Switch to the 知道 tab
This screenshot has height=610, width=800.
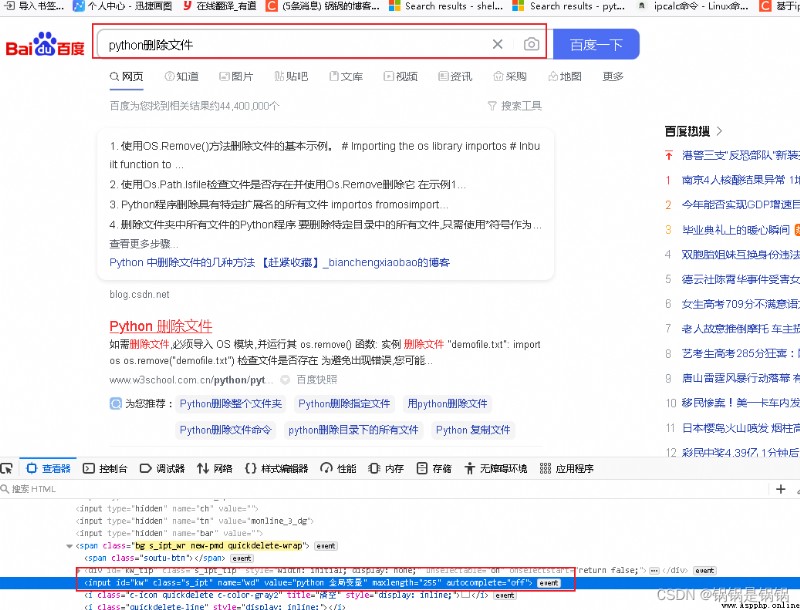point(182,77)
